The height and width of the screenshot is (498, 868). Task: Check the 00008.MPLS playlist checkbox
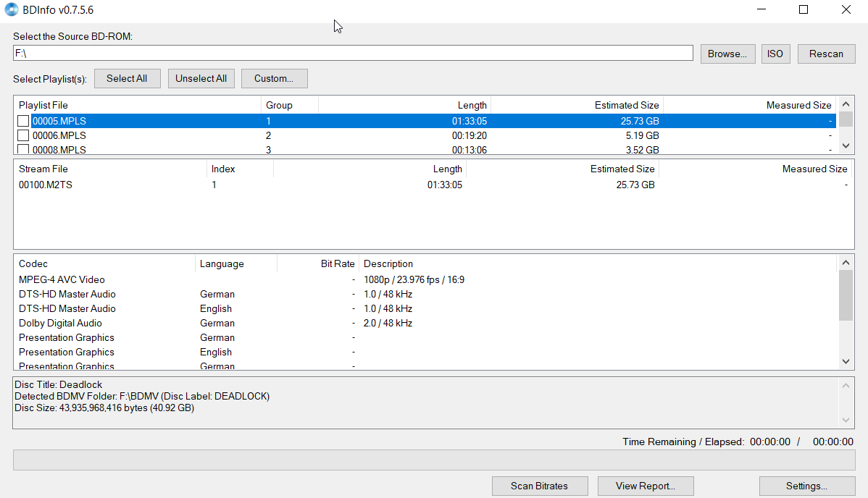click(22, 149)
